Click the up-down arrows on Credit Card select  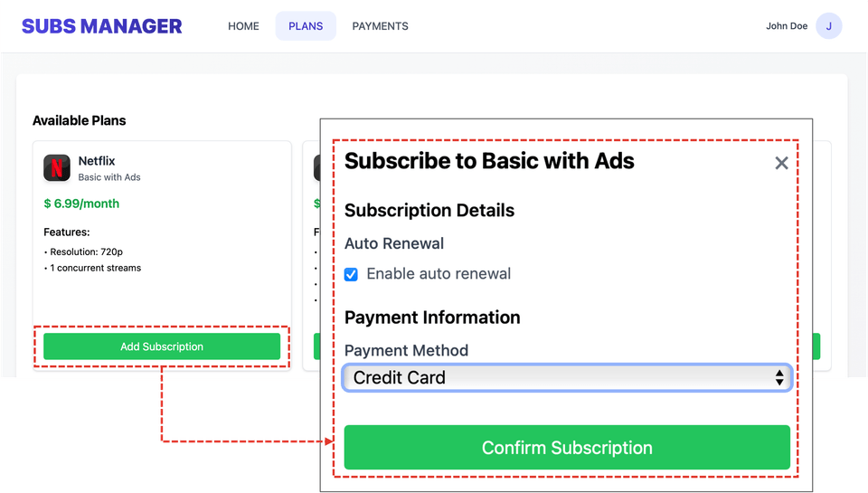779,377
